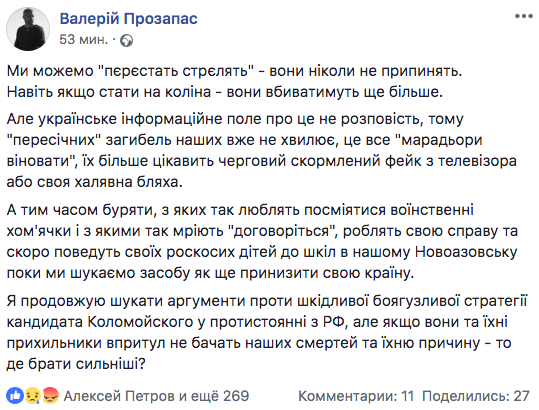
Task: Open Валерій Прозапас profile picture
Action: tap(28, 29)
